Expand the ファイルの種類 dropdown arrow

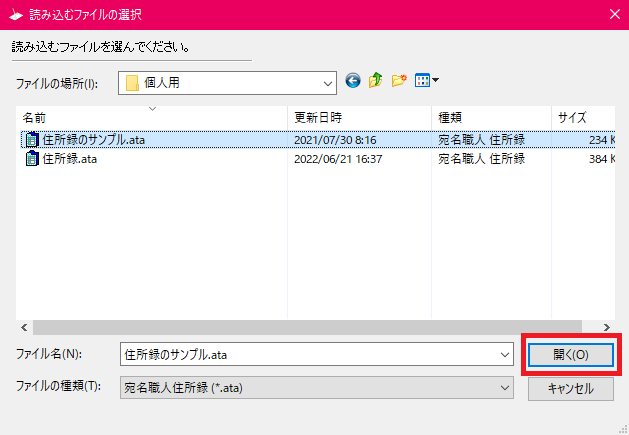[x=505, y=388]
